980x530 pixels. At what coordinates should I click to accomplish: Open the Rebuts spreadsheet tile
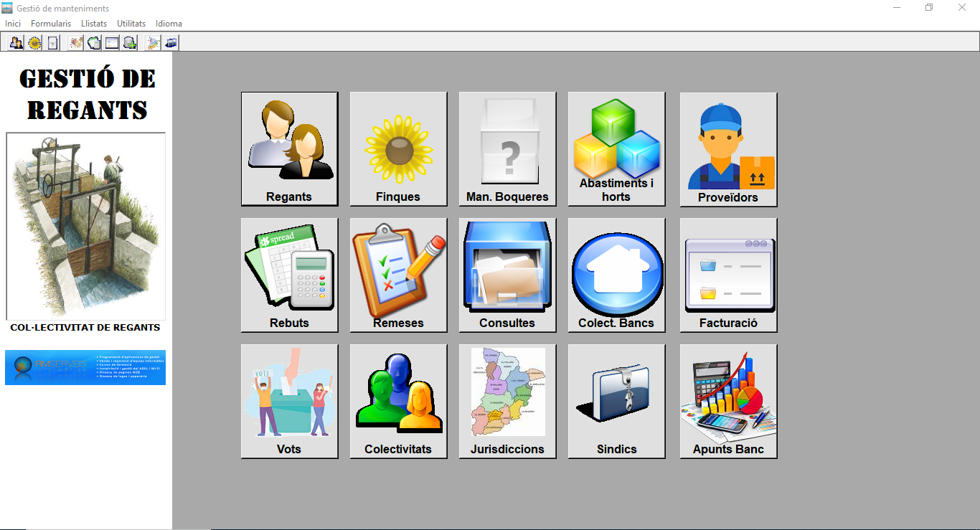[x=289, y=275]
